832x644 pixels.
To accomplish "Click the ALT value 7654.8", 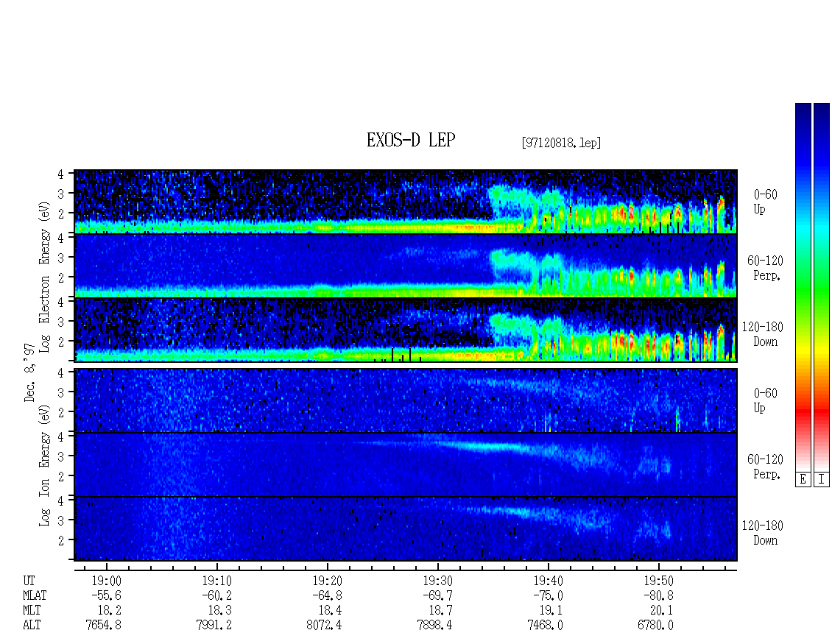I will [x=104, y=626].
